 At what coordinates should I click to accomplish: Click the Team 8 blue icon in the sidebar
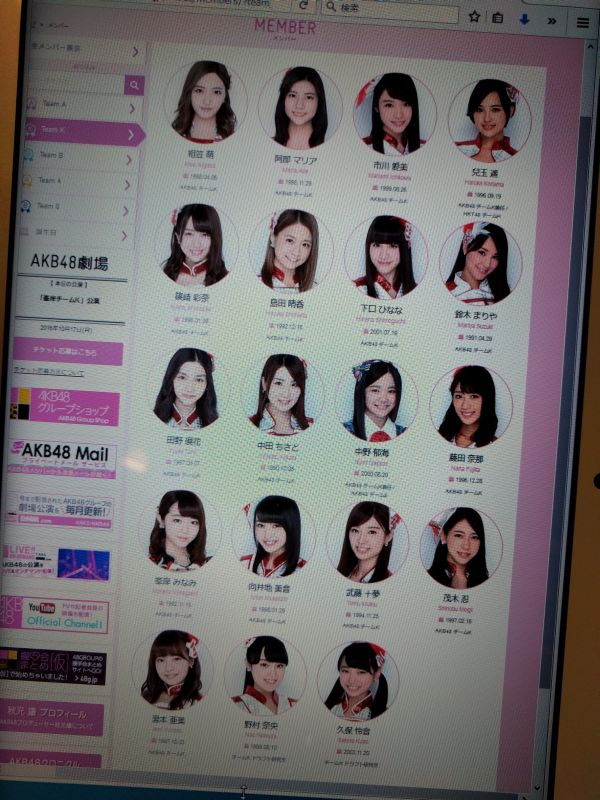(26, 206)
